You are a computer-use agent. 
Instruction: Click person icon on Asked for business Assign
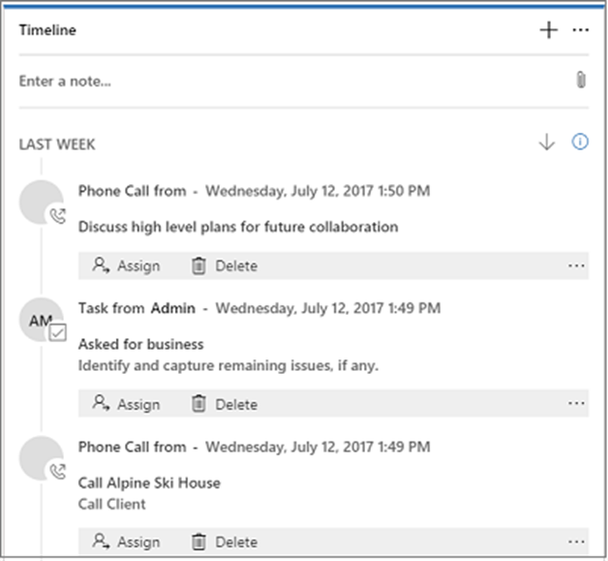point(101,403)
